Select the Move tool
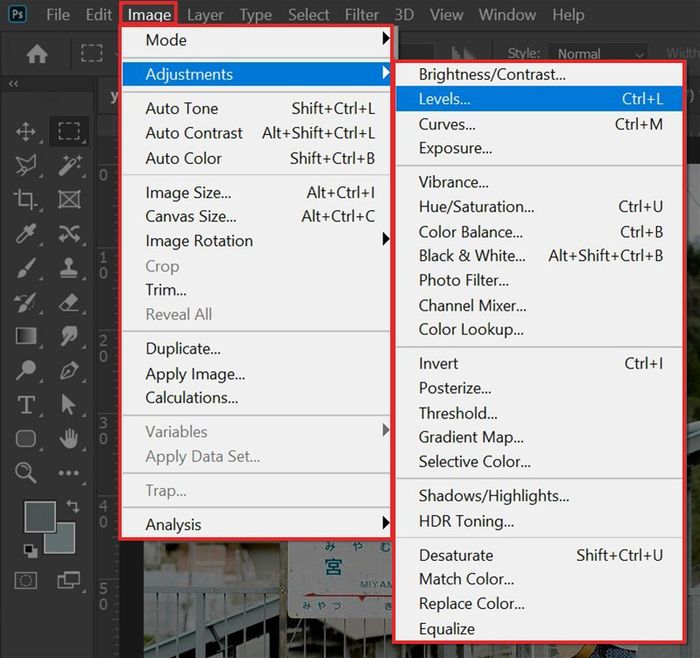The height and width of the screenshot is (658, 700). tap(26, 132)
